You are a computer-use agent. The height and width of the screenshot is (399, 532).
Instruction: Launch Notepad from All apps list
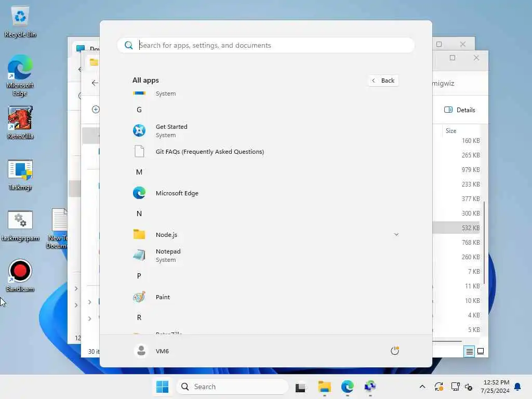click(x=265, y=255)
